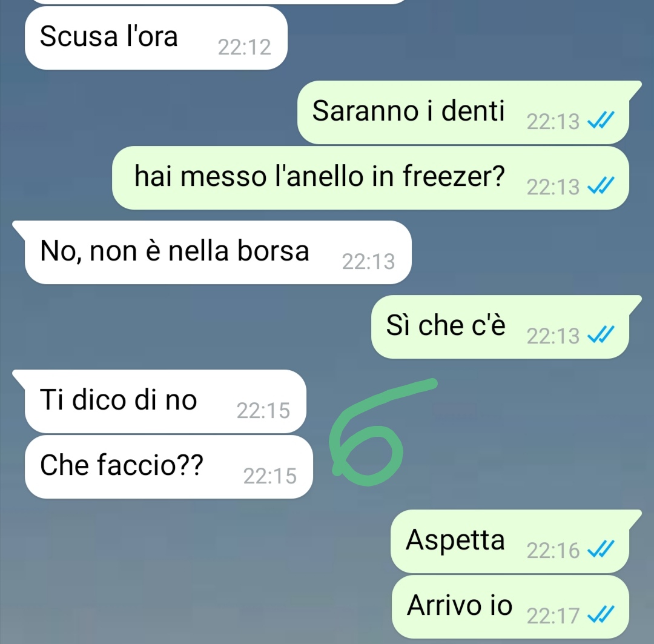The image size is (654, 644).
Task: Tap the double check on 'Arrivo io'
Action: pos(601,614)
